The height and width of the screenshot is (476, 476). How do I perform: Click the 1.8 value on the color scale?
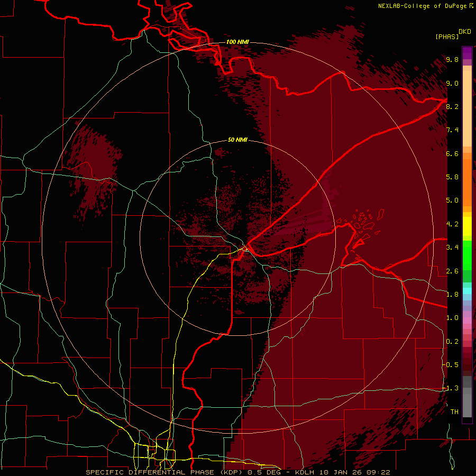(452, 295)
